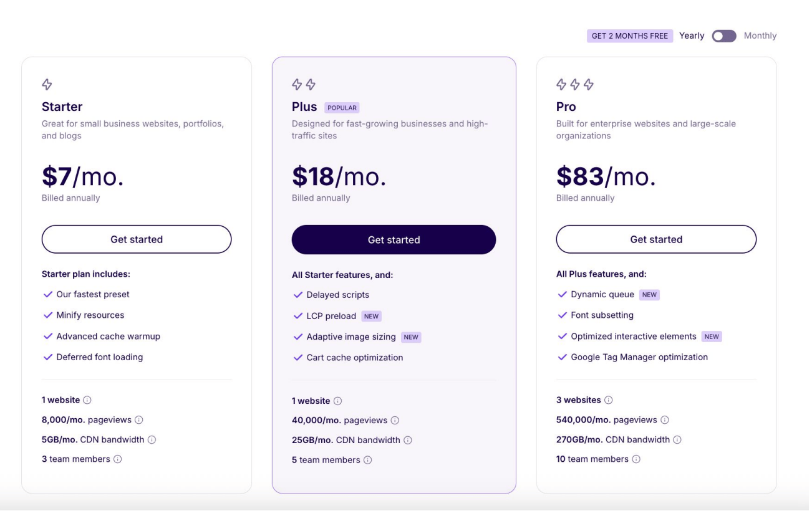Click Get started on the Plus plan
The width and height of the screenshot is (812, 521).
click(x=394, y=240)
